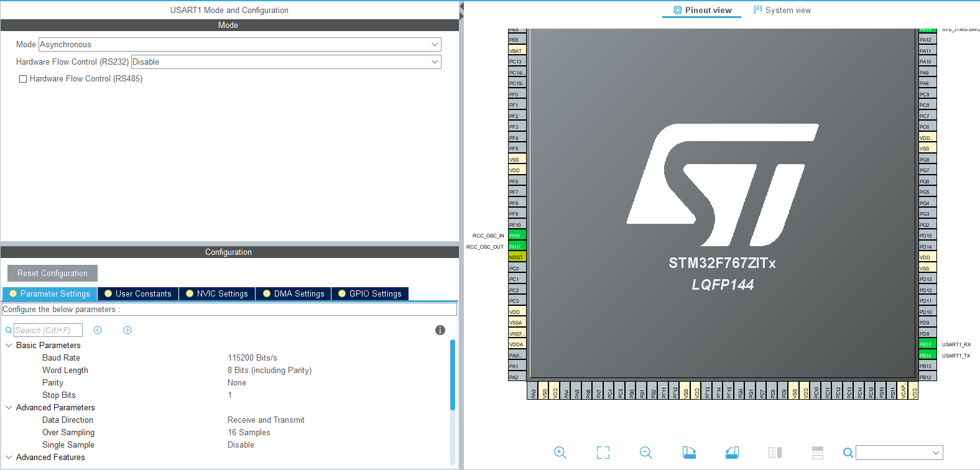Select pin PC0 on the chip
This screenshot has height=470, width=980.
[517, 268]
